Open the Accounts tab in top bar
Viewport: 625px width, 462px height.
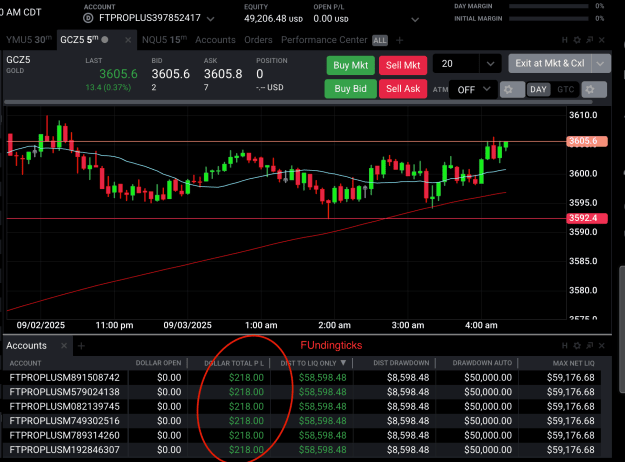pyautogui.click(x=215, y=40)
